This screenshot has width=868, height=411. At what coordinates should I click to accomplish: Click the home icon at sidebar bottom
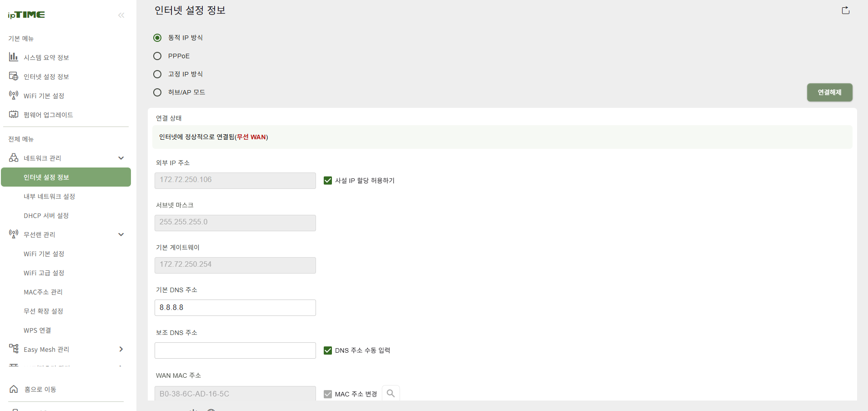14,389
